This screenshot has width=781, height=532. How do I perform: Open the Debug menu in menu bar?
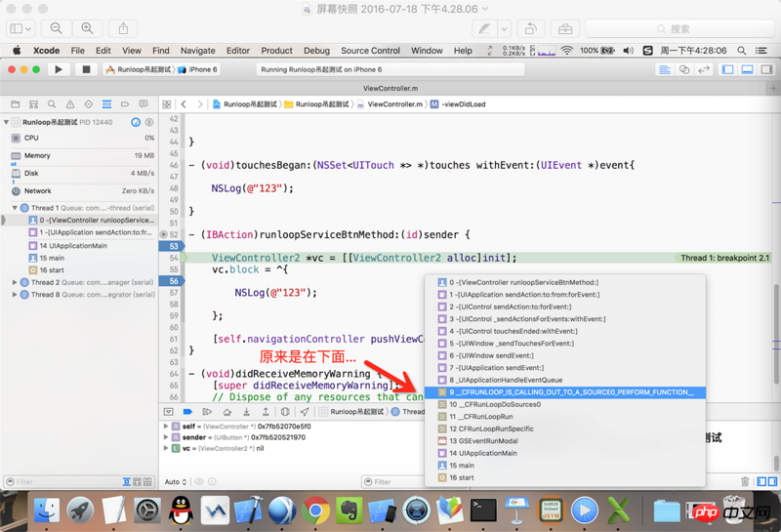pyautogui.click(x=316, y=51)
